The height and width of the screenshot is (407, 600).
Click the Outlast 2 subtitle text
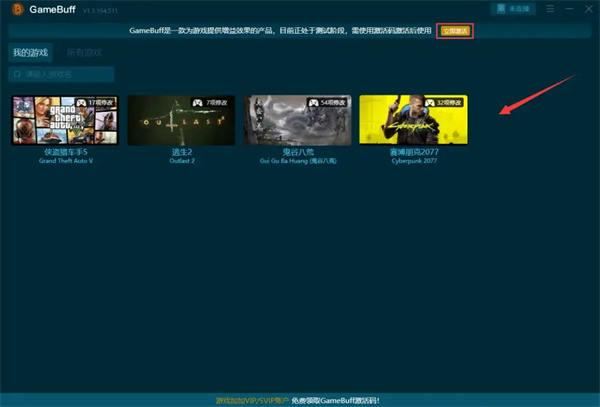pos(182,161)
